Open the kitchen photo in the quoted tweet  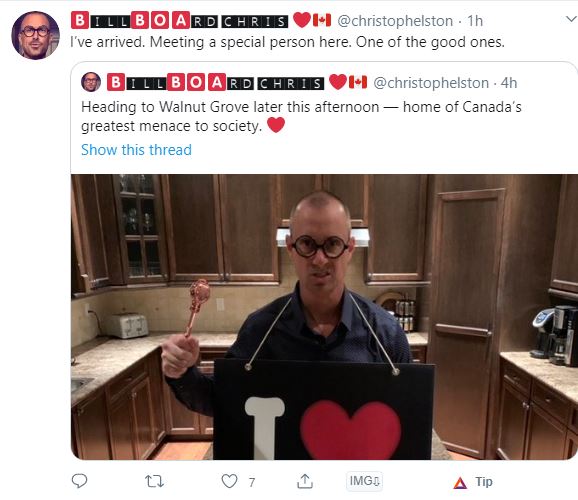(324, 317)
